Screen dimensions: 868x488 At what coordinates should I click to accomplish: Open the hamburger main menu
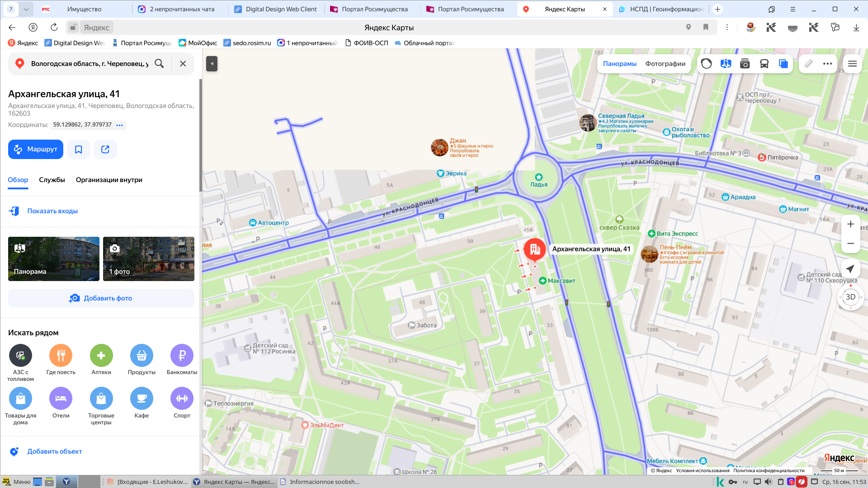click(852, 64)
